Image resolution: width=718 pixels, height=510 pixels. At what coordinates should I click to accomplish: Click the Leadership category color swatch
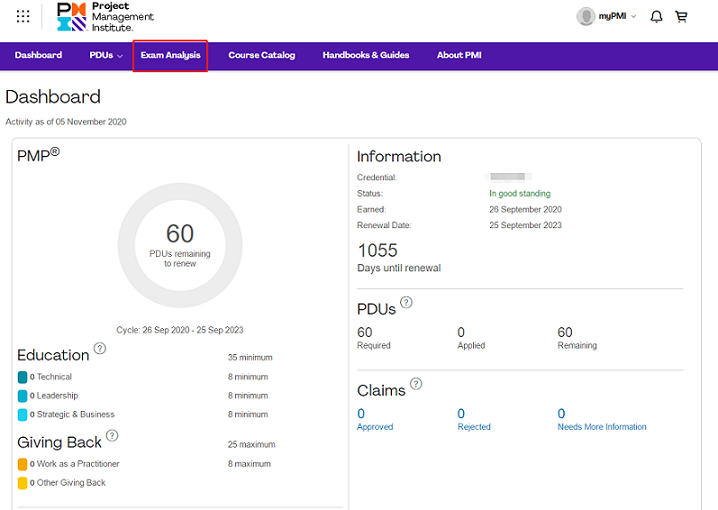(x=22, y=396)
